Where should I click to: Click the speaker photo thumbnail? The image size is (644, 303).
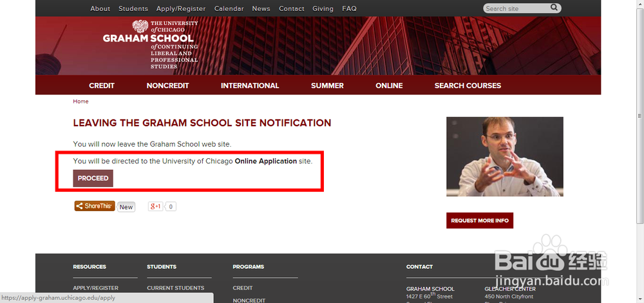505,156
